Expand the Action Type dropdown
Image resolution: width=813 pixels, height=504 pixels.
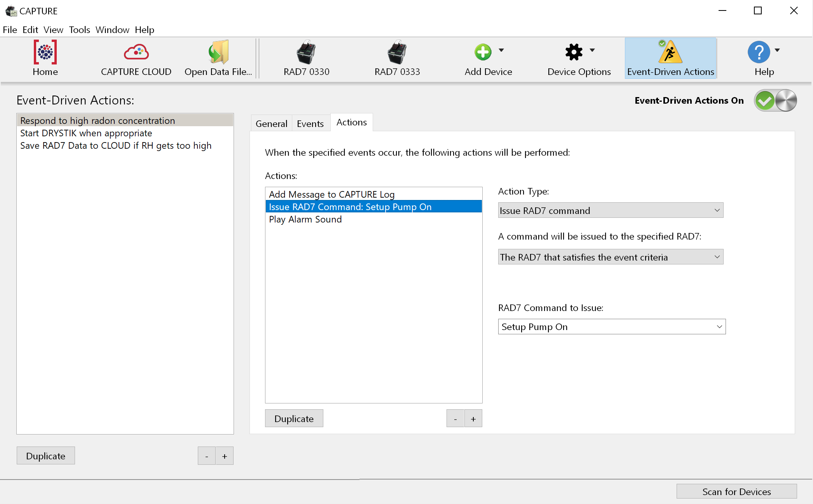611,210
